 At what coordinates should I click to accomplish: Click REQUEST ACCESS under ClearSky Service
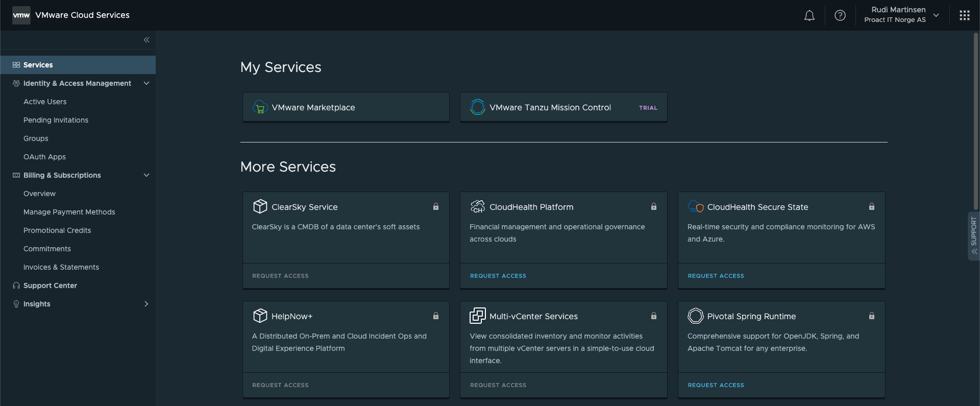(280, 276)
